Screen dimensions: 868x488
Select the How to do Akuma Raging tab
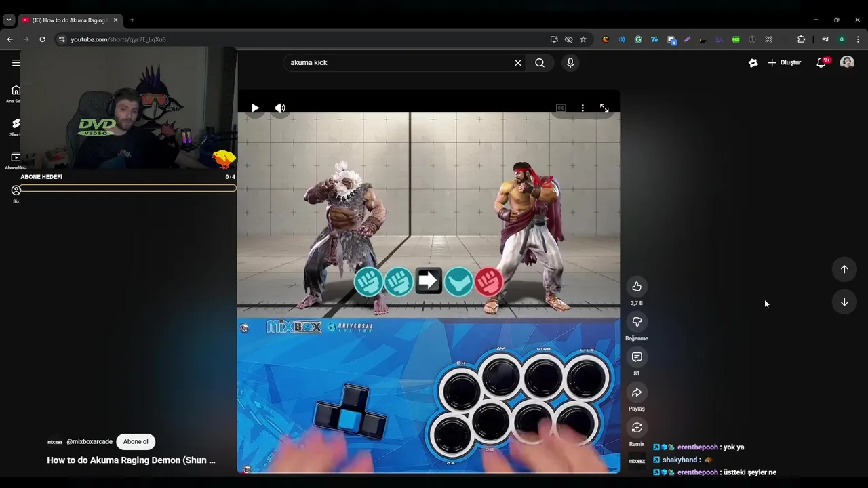[64, 20]
